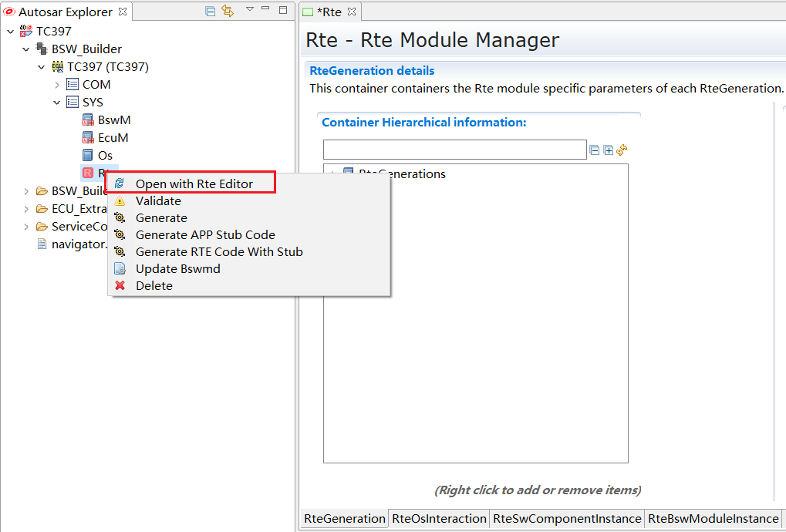Select Validate from context menu

[158, 201]
